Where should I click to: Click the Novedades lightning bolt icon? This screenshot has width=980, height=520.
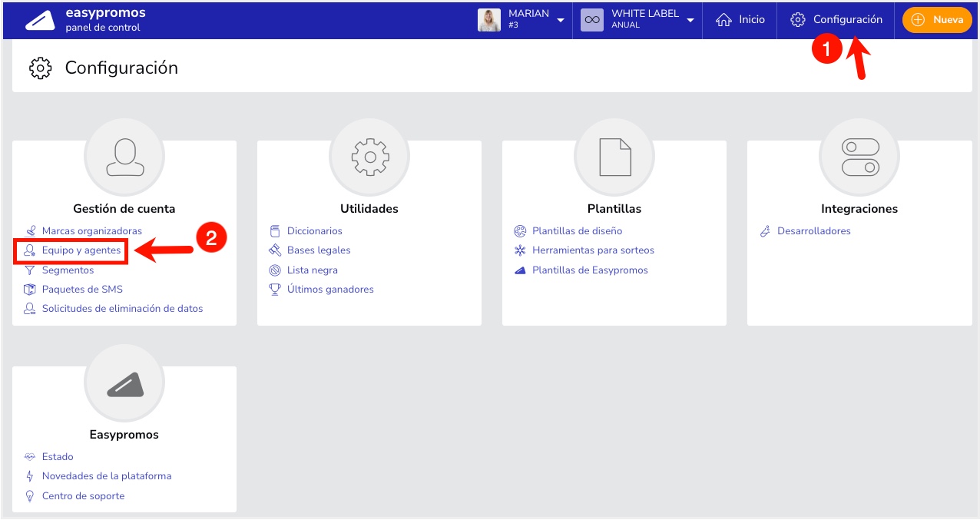[30, 476]
